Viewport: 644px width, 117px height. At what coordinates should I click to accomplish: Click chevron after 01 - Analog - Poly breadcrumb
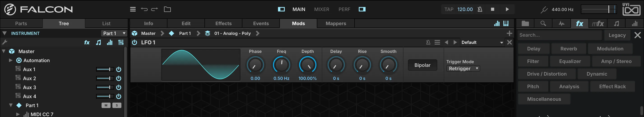tap(258, 33)
